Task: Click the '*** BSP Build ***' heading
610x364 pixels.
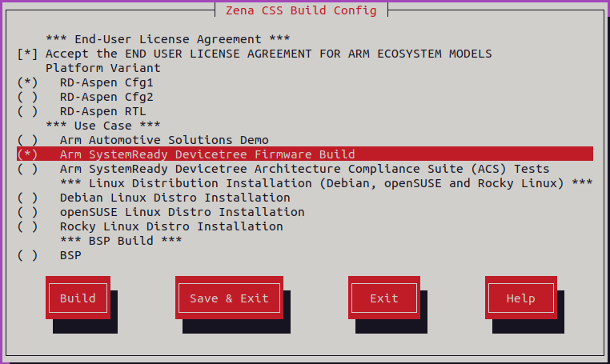Action: pos(121,241)
